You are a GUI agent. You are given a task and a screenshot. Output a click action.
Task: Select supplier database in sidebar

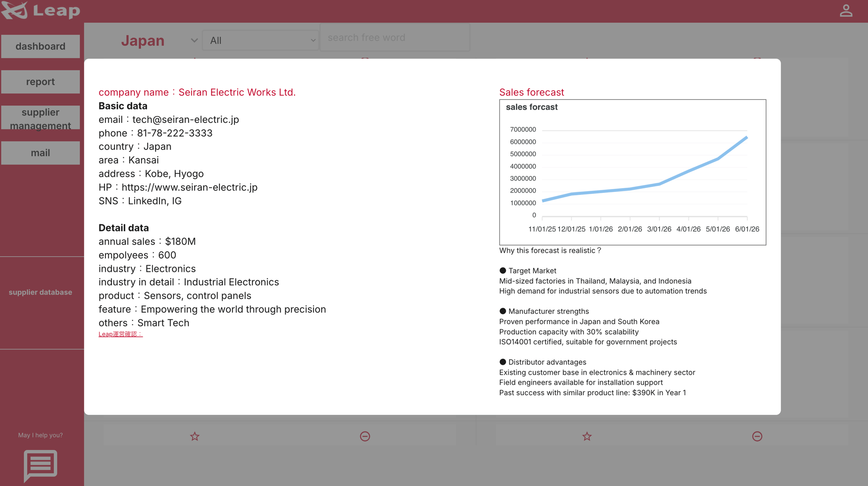click(40, 292)
